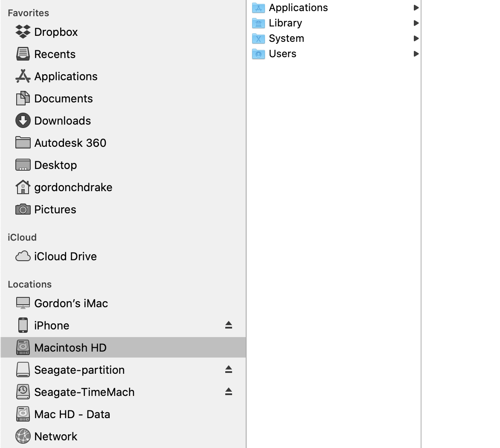500x448 pixels.
Task: Open the gordonchdrake home folder icon
Action: click(x=23, y=187)
